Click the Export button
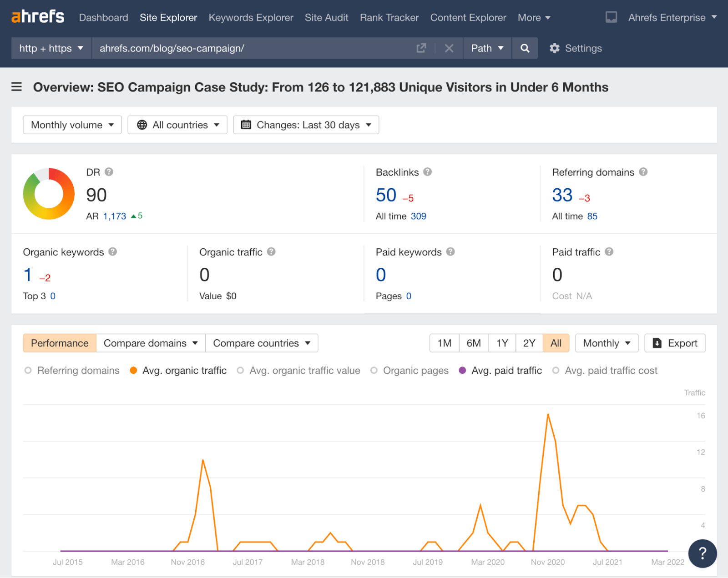This screenshot has width=728, height=578. [x=675, y=343]
